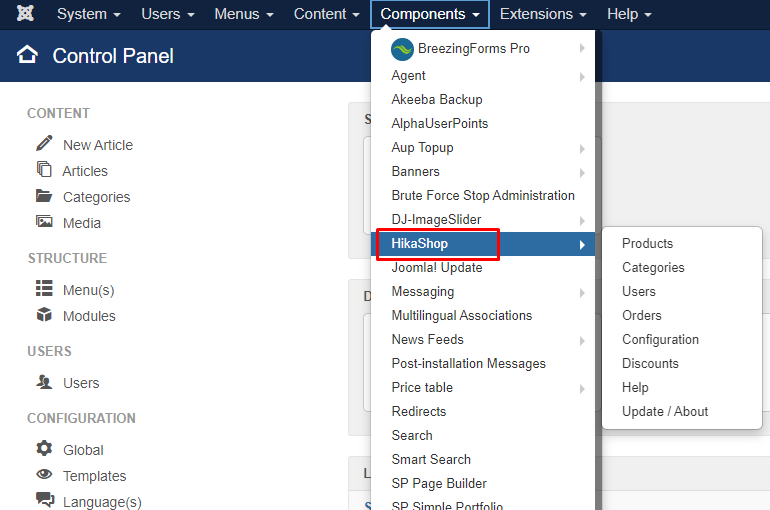Open the Help dropdown in top bar
Image resolution: width=770 pixels, height=510 pixels.
(629, 14)
